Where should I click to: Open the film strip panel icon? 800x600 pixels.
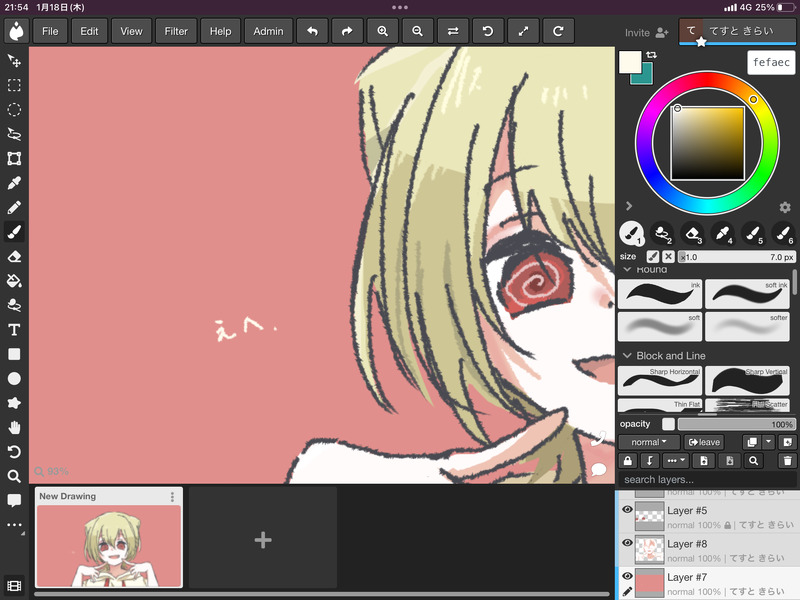[14, 586]
